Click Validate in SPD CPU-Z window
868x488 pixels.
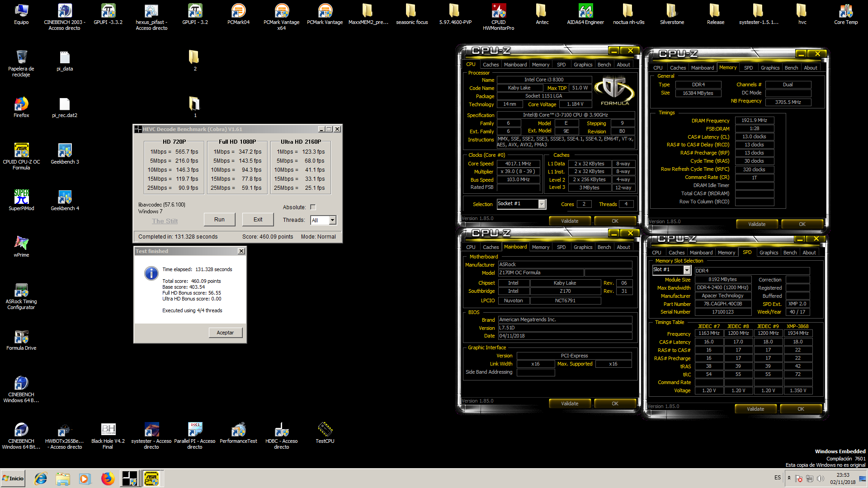[x=755, y=409]
